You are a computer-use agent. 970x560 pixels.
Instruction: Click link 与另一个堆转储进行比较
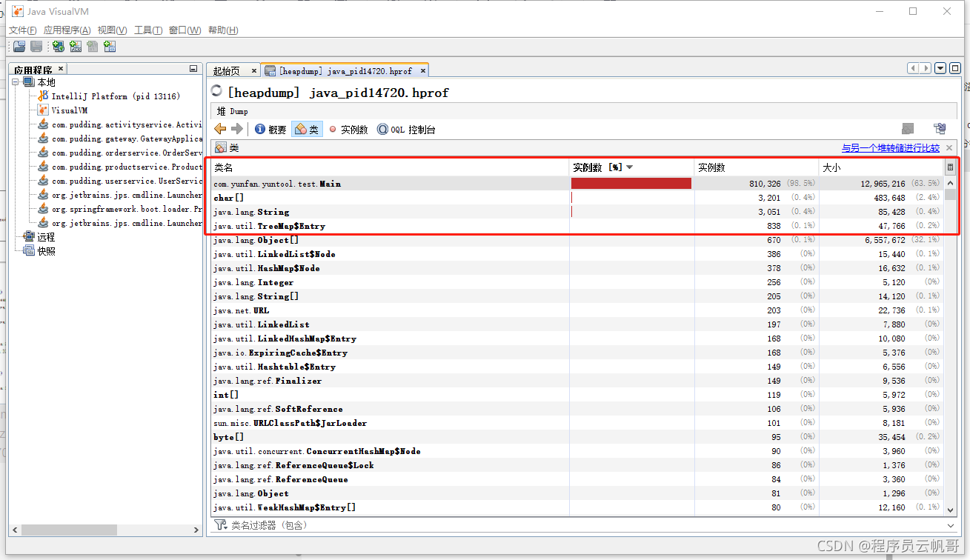coord(890,148)
